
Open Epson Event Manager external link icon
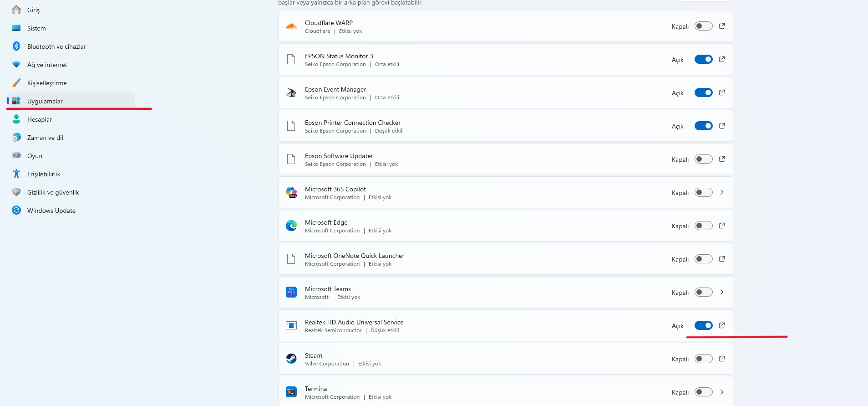tap(722, 93)
